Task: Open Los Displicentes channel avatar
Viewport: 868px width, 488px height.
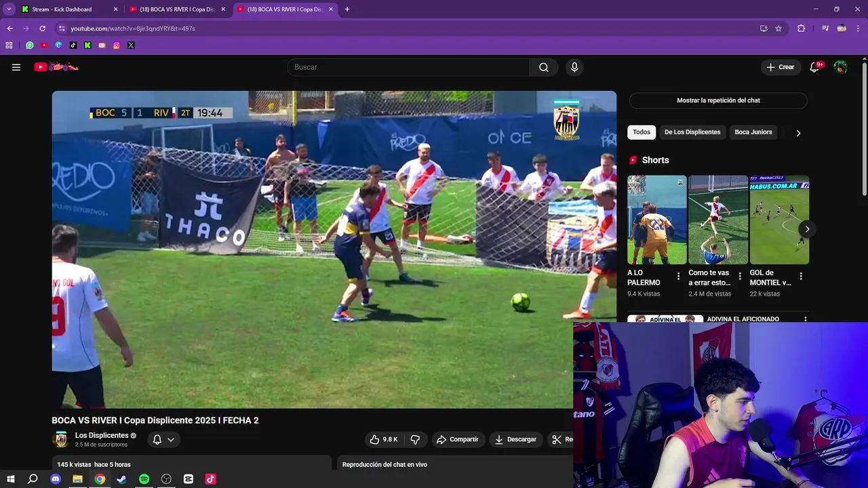Action: [62, 439]
